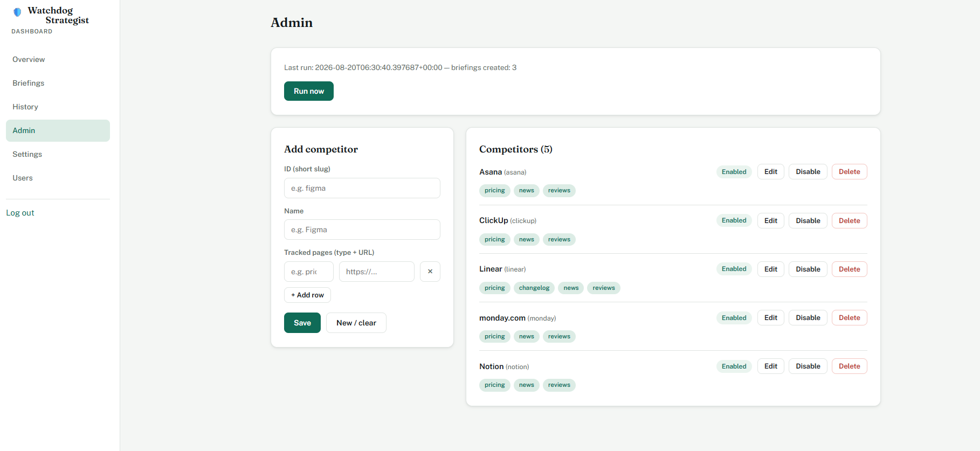Focus the ID short slug field

tap(362, 188)
